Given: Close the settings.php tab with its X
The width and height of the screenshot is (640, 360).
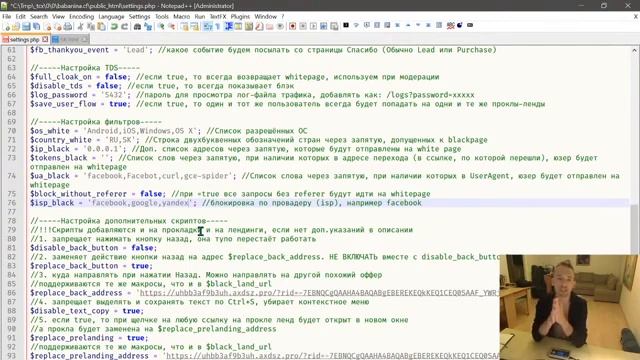Looking at the screenshot, I should coord(45,39).
